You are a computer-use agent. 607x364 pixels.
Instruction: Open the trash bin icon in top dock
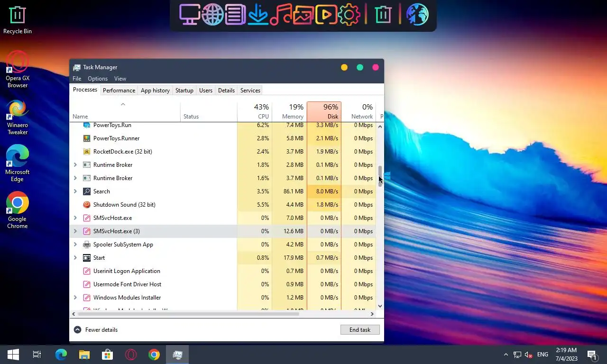383,14
